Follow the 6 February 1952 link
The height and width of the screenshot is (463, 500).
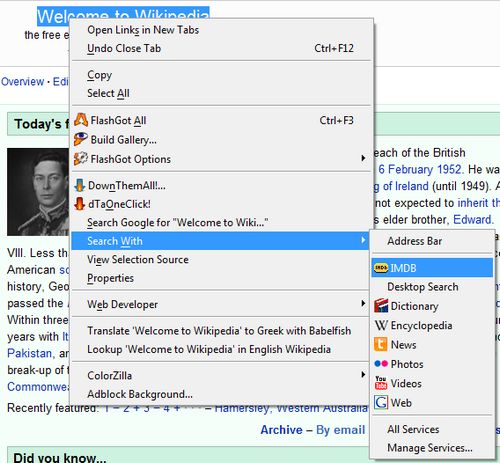[x=421, y=169]
